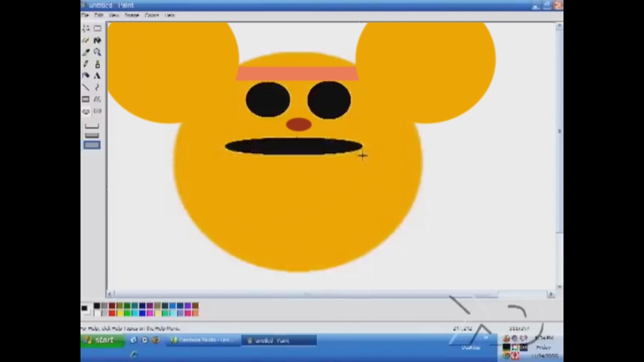
Task: Click the horizontal scrollbar left arrow
Action: pos(111,294)
